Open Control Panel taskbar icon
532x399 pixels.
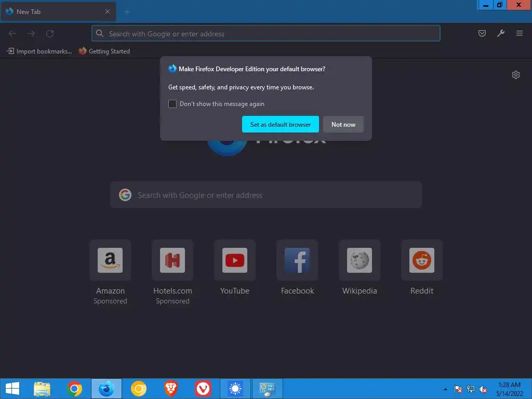click(x=268, y=389)
